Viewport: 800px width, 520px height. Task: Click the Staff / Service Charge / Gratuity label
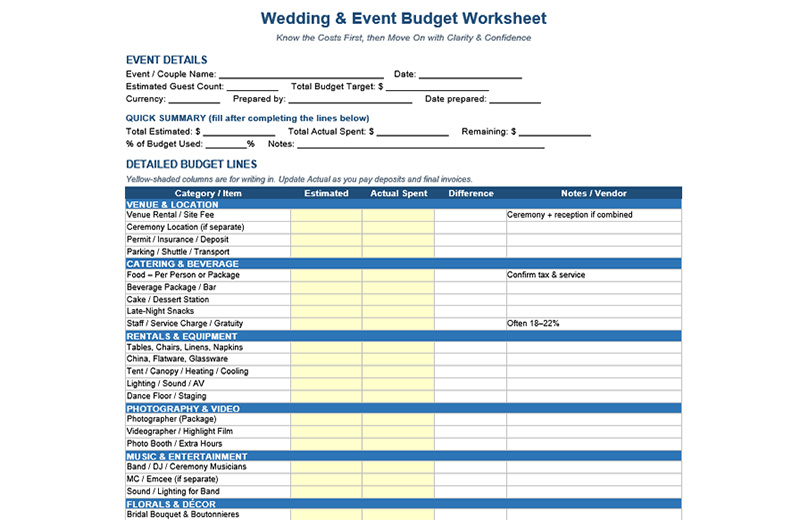(185, 324)
